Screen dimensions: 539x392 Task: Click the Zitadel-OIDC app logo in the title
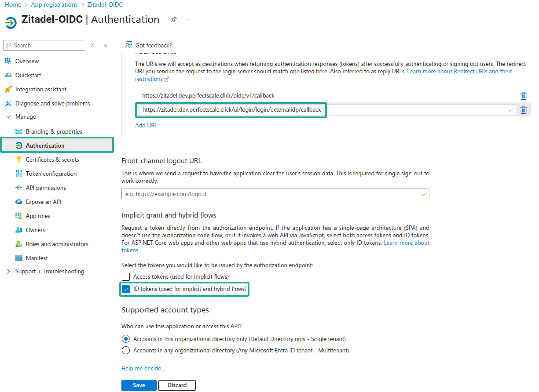coord(11,23)
